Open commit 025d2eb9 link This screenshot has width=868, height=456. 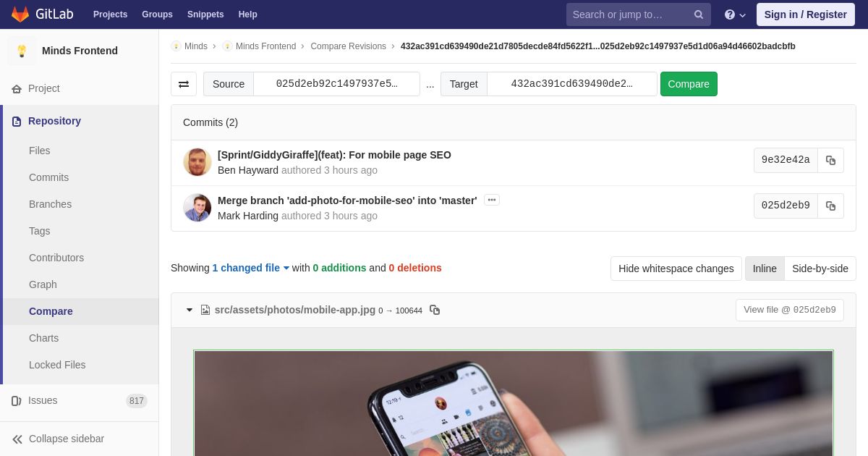[x=786, y=206]
